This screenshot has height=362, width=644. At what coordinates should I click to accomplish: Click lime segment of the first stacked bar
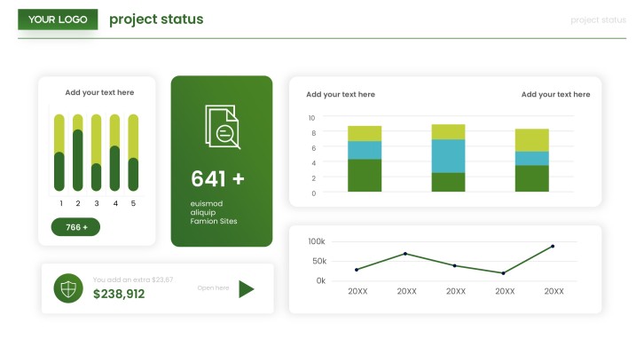point(365,134)
